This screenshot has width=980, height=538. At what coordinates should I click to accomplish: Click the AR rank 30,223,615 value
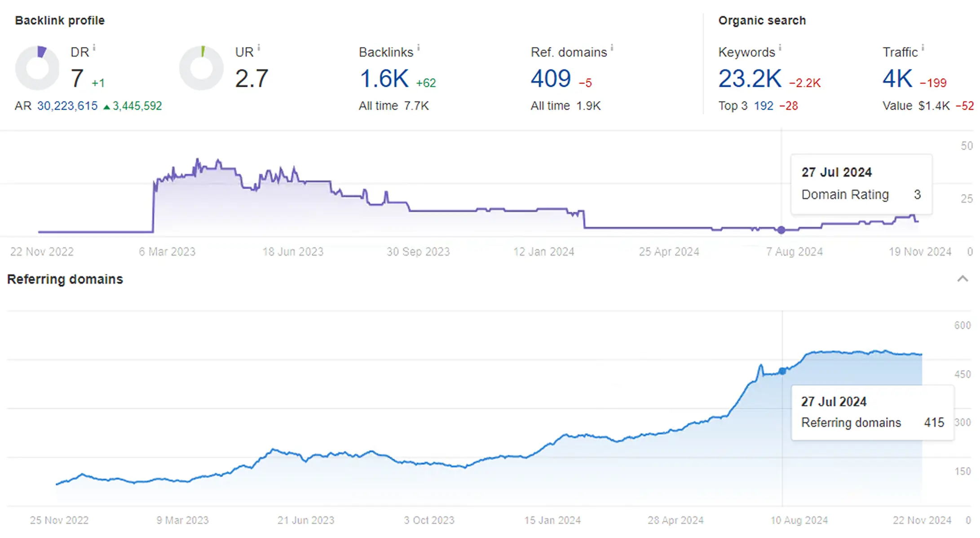pos(67,106)
